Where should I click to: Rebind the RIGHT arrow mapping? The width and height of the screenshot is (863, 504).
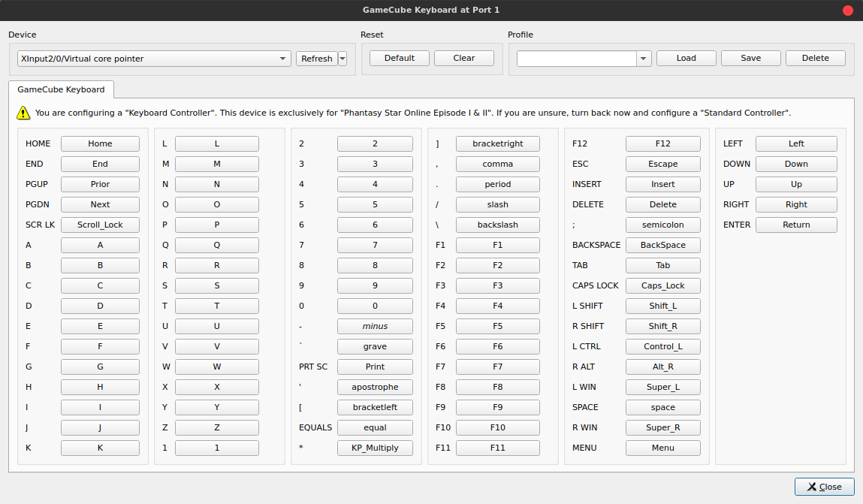[796, 205]
